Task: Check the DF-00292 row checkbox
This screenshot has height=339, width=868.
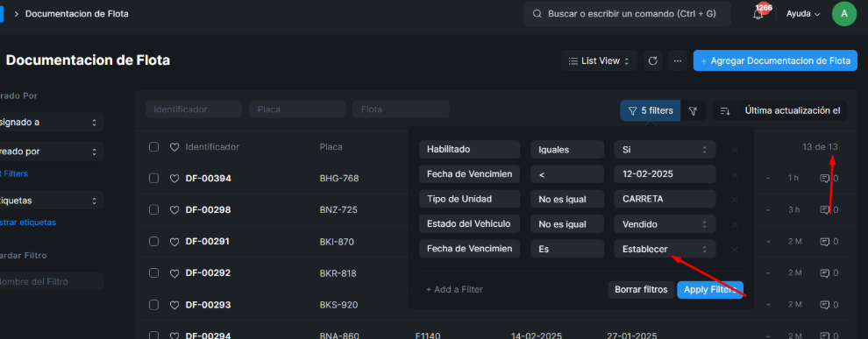Action: tap(154, 272)
